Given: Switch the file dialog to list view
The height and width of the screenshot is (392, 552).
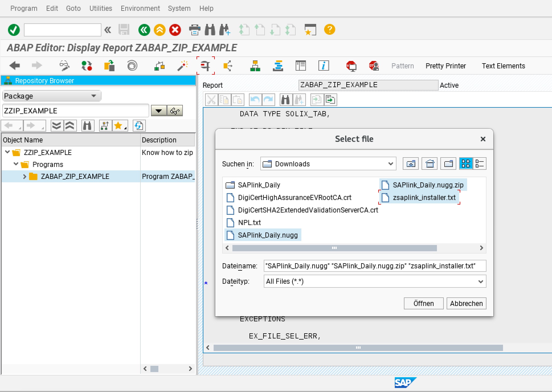Looking at the screenshot, I should pos(480,163).
